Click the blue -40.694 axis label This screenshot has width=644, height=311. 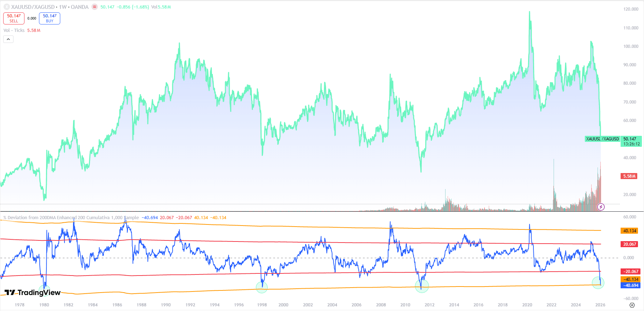(x=631, y=285)
